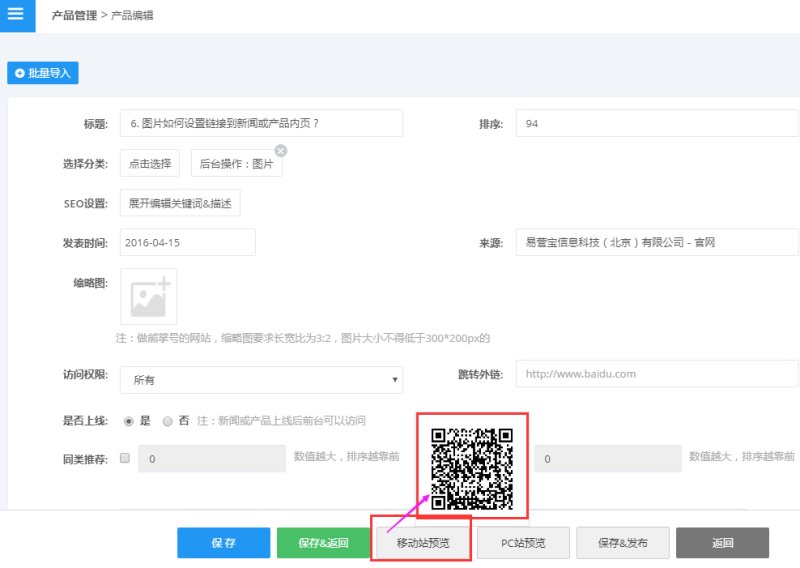Image resolution: width=800 pixels, height=568 pixels.
Task: Focus the 标题 title input field
Action: click(x=261, y=123)
